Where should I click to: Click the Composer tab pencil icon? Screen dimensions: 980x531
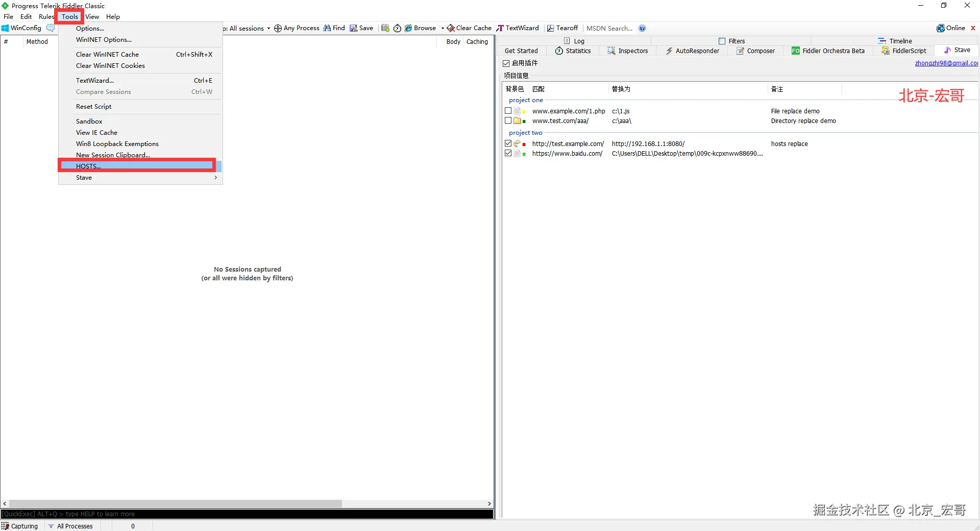(x=740, y=51)
